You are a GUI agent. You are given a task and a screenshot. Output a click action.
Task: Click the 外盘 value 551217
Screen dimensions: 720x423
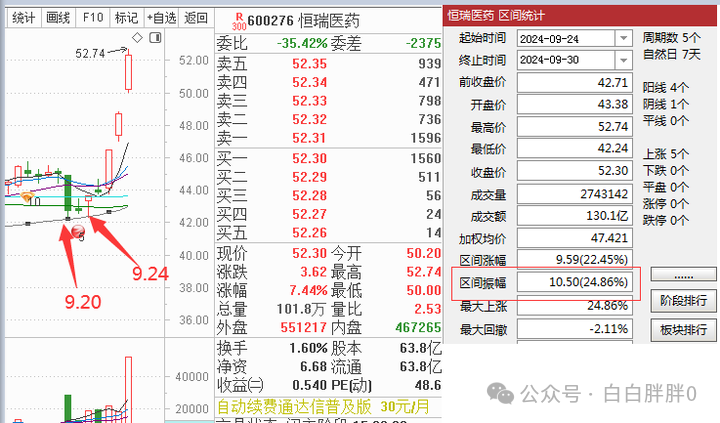coord(304,327)
